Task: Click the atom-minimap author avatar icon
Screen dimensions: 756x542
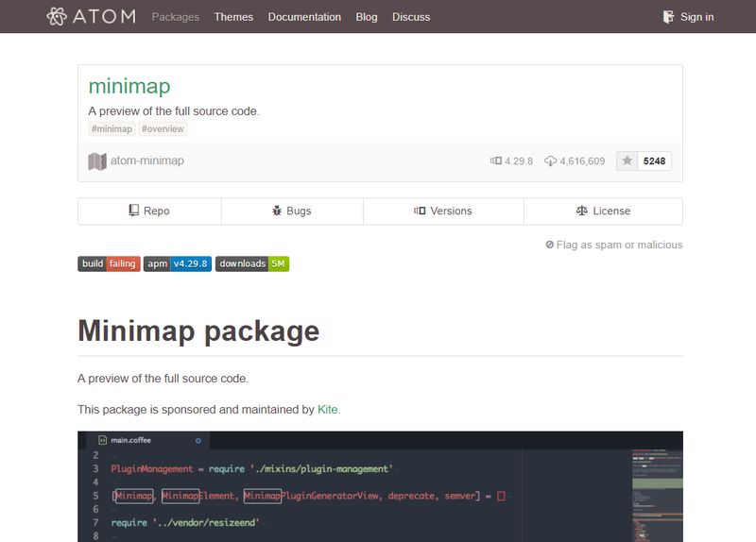Action: coord(97,161)
